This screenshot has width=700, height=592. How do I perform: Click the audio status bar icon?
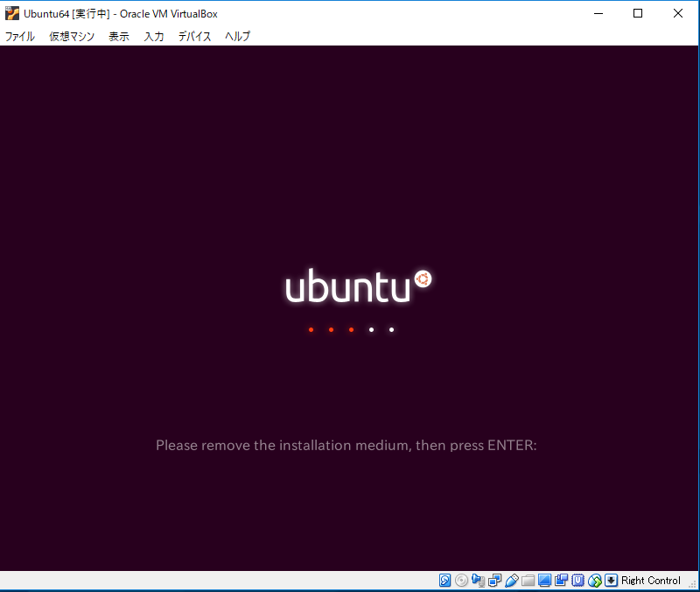click(478, 580)
